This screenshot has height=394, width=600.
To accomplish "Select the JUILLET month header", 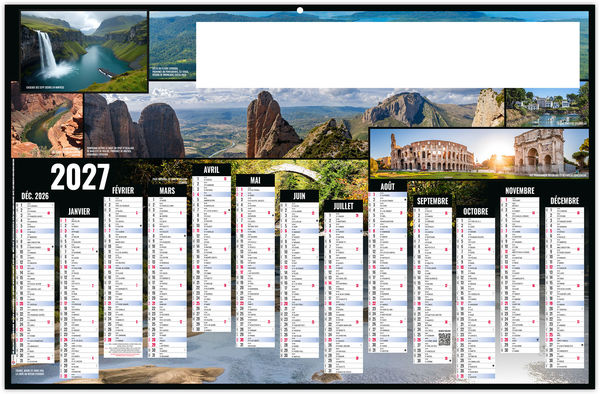I will click(x=343, y=206).
